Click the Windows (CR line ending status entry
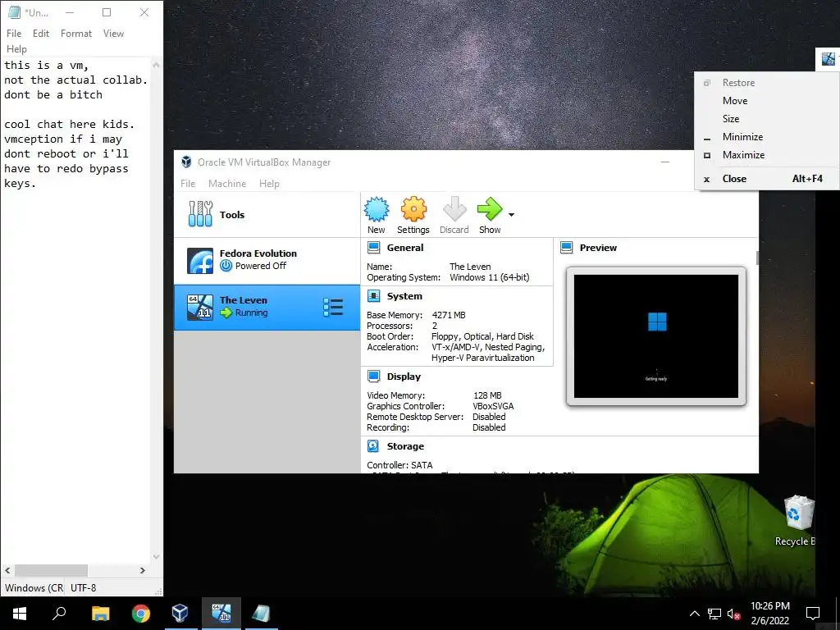The image size is (840, 630). pos(34,587)
